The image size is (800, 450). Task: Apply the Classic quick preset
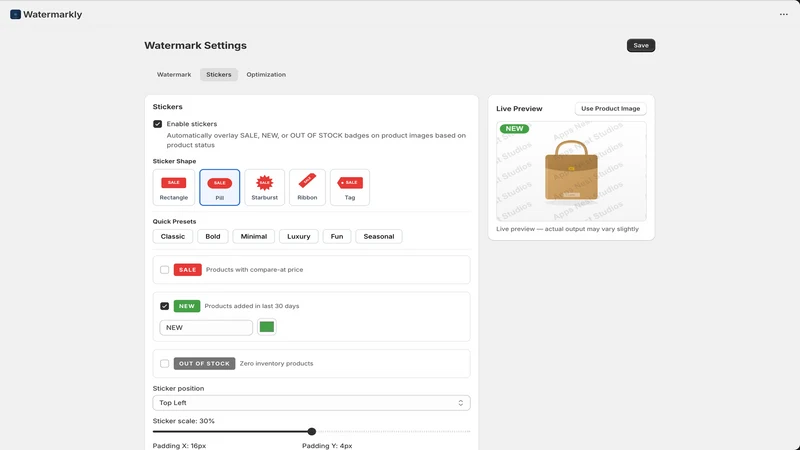pos(172,236)
